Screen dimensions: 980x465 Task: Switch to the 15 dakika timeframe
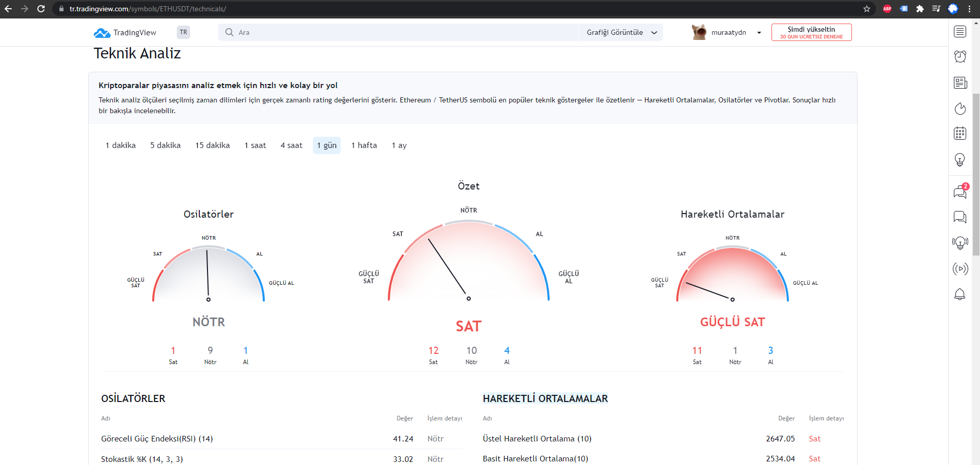pos(213,145)
